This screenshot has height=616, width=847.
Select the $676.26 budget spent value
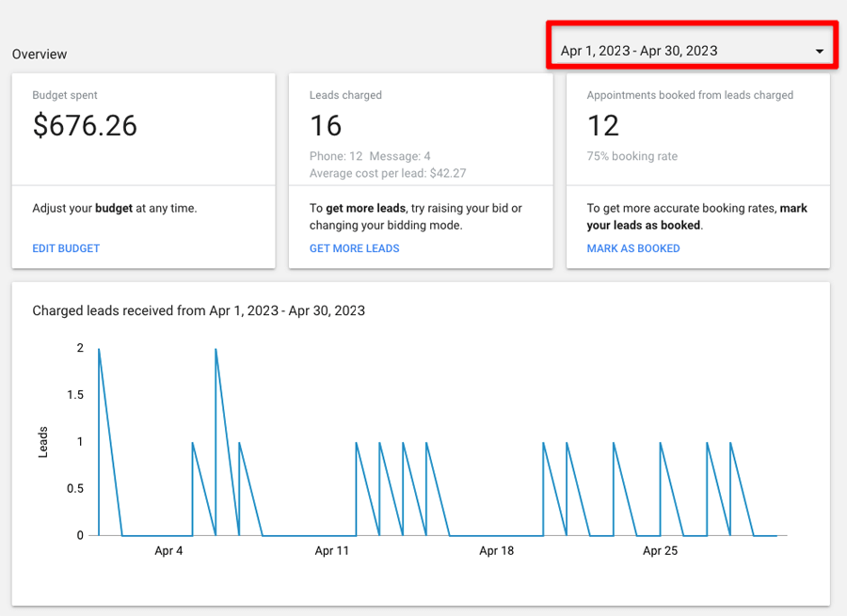pos(85,125)
